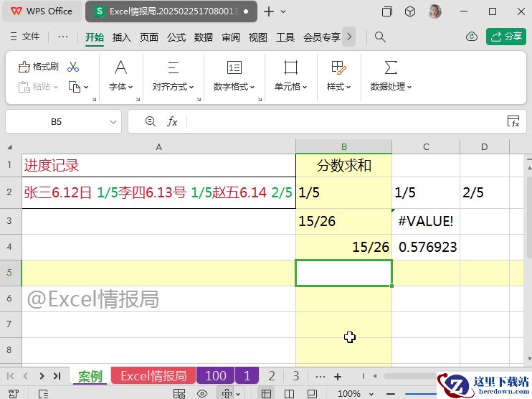The image size is (532, 399).
Task: Expand the Name Box dropdown arrow
Action: pos(113,122)
